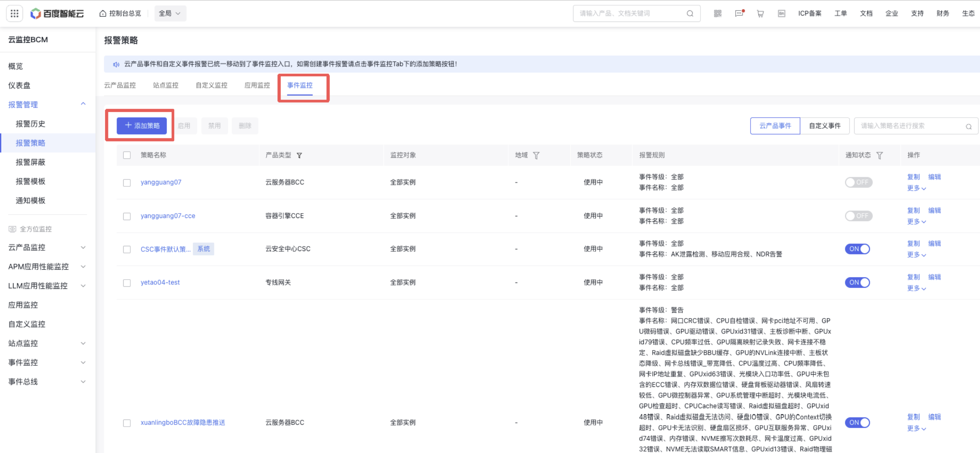Click 编辑 for the yangguang07 row
The height and width of the screenshot is (453, 980).
pos(934,177)
